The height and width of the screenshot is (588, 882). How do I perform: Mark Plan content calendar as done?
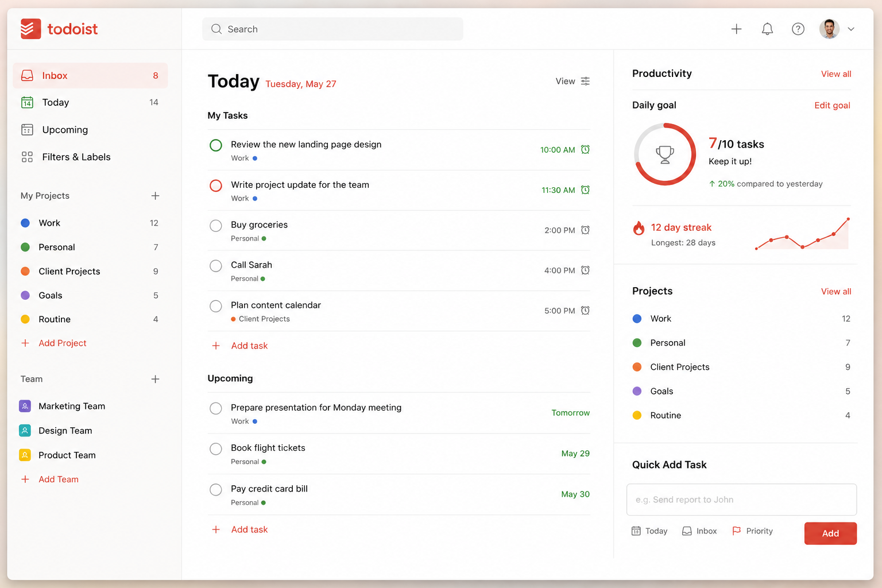216,306
